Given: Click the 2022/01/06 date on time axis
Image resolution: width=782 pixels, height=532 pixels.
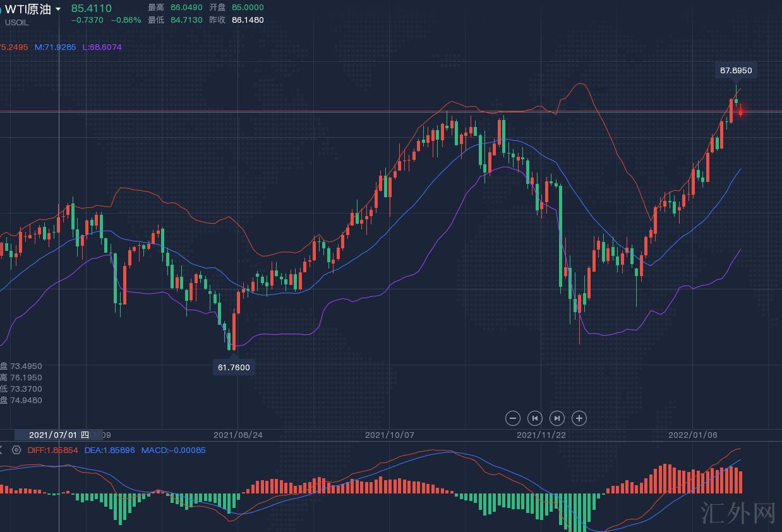Looking at the screenshot, I should point(692,435).
